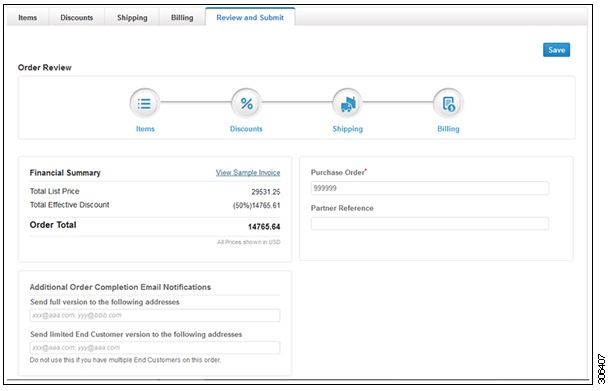Click the Shipping label under the step icon
Viewport: 612px width, 391px height.
347,129
